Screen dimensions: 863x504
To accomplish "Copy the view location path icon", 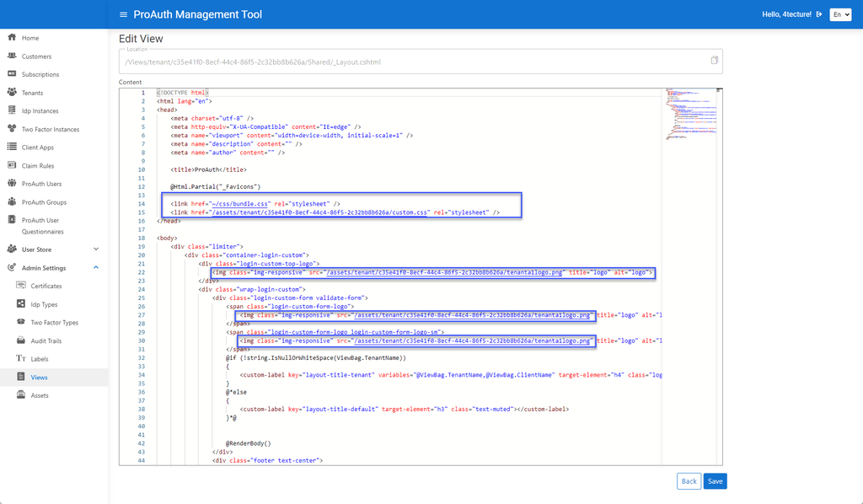I will 714,61.
